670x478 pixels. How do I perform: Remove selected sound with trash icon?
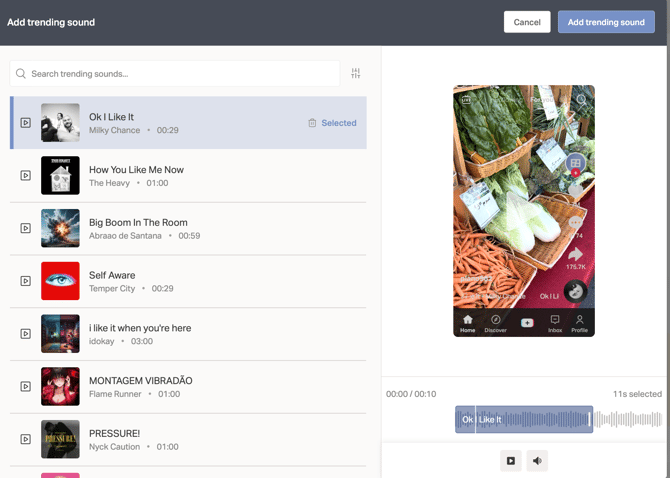pyautogui.click(x=312, y=123)
